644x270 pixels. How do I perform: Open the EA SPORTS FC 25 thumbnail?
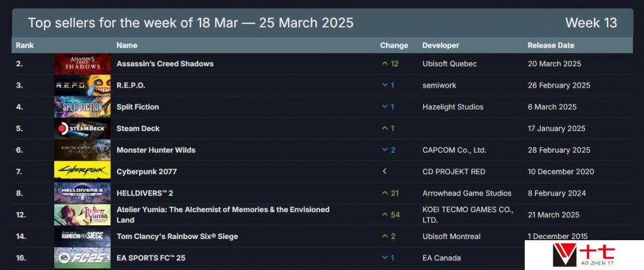coord(82,257)
